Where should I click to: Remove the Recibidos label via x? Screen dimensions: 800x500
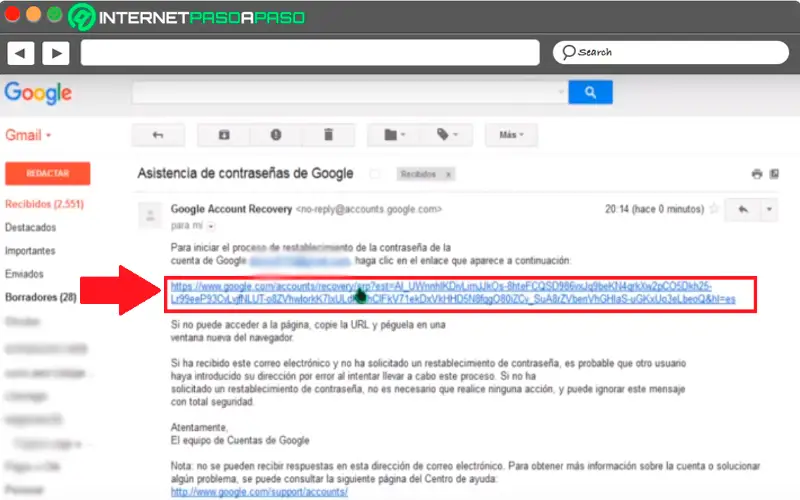coord(448,174)
